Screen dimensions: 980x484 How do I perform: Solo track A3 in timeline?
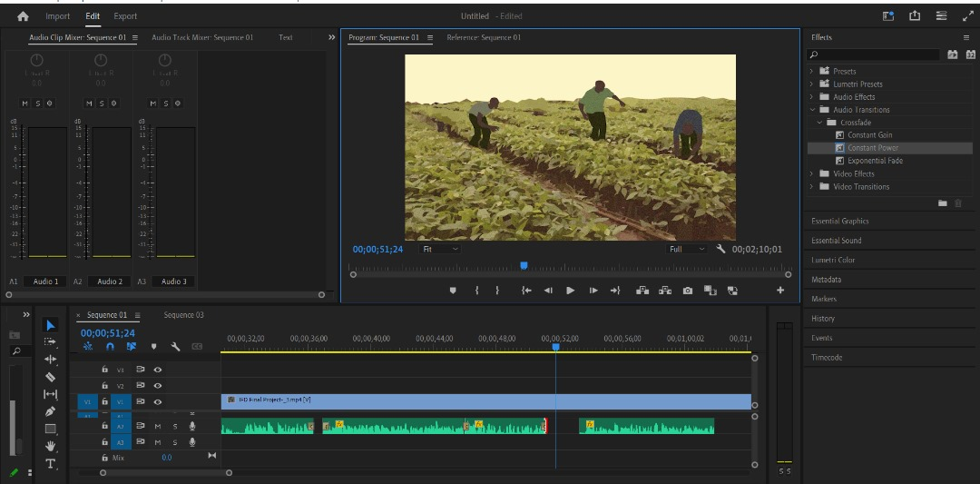(x=175, y=442)
